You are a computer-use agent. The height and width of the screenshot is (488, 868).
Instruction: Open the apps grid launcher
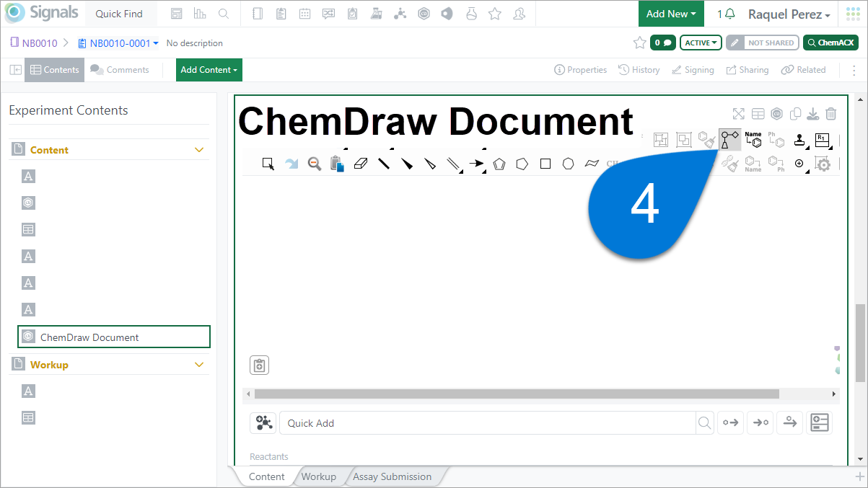[853, 14]
